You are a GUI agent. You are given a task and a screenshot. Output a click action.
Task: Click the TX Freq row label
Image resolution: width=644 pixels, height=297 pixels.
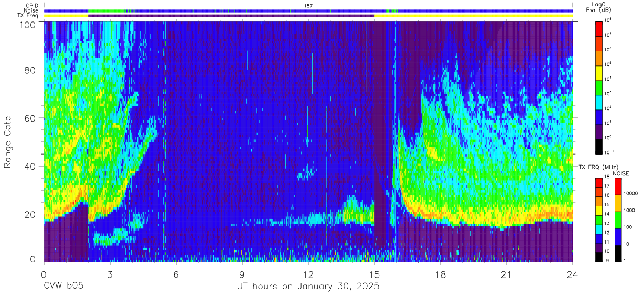click(x=28, y=16)
